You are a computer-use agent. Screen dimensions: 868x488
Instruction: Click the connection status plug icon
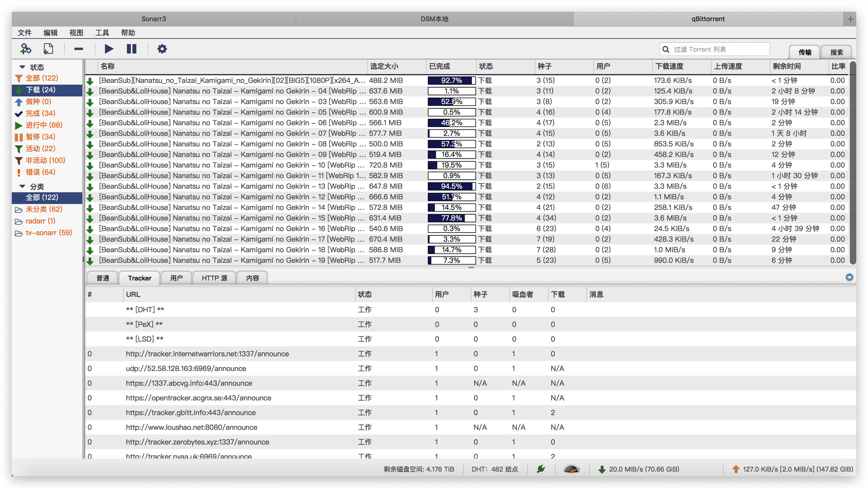[x=541, y=469]
